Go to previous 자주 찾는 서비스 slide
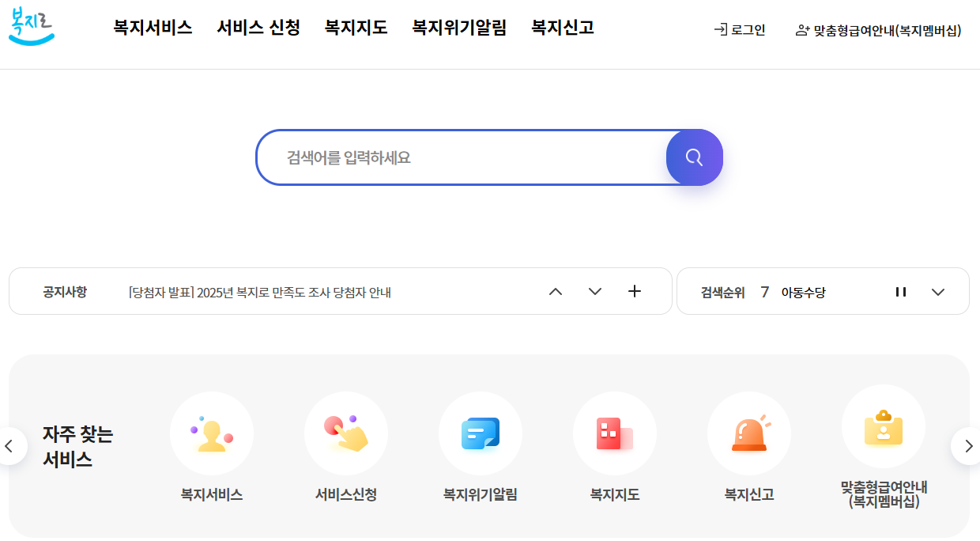980x541 pixels. click(x=9, y=446)
